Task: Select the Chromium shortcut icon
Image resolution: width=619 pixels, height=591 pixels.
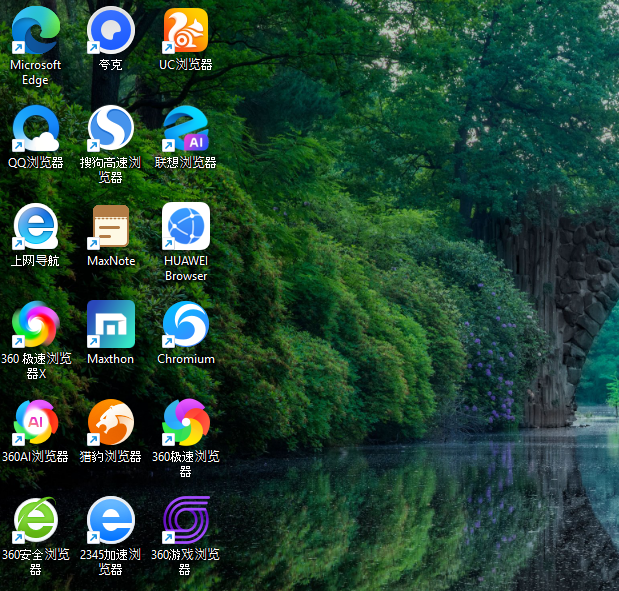Action: click(x=186, y=324)
